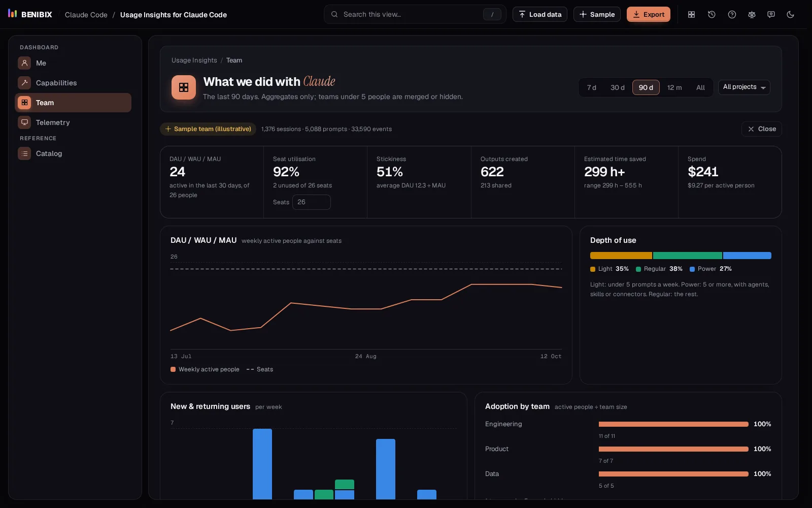Click the Export button
812x508 pixels.
[649, 14]
